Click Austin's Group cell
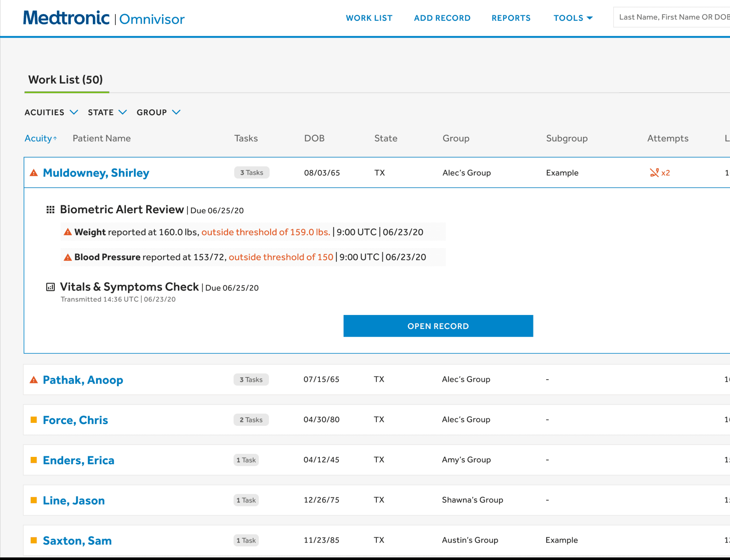The width and height of the screenshot is (730, 560). 470,540
